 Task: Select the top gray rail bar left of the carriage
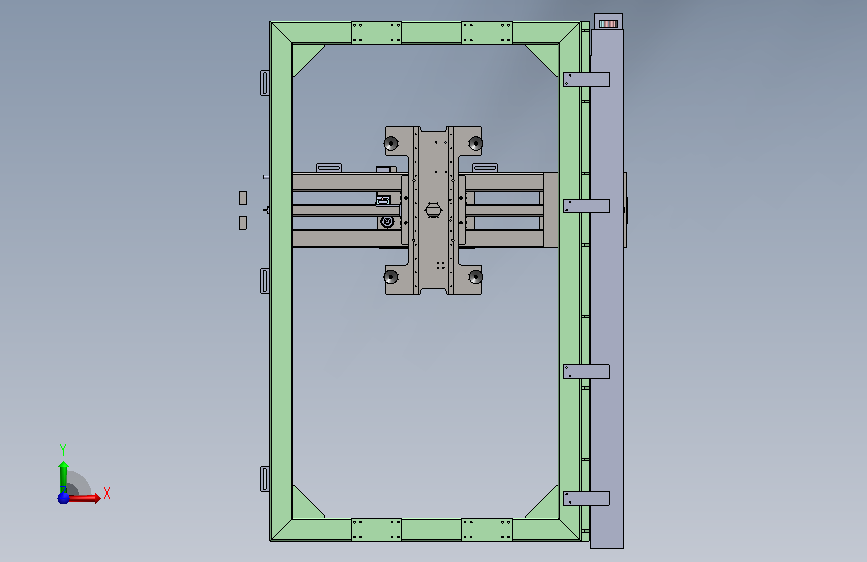[x=347, y=182]
